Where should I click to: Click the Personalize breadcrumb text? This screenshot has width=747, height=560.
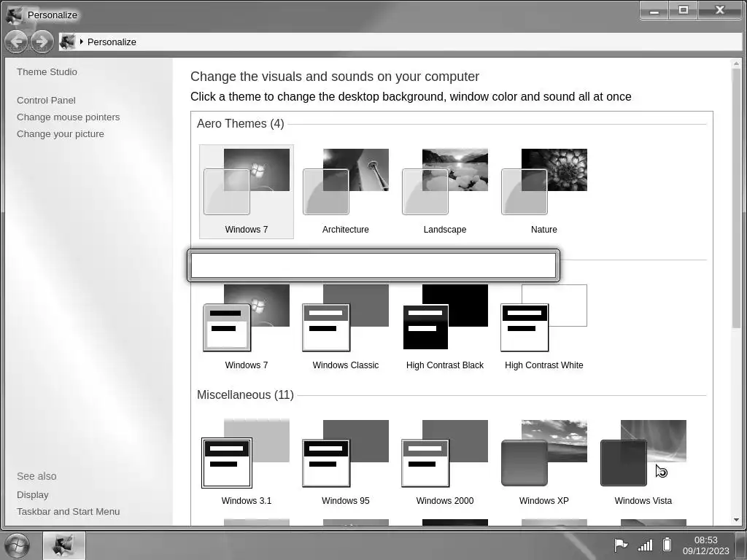coord(112,42)
